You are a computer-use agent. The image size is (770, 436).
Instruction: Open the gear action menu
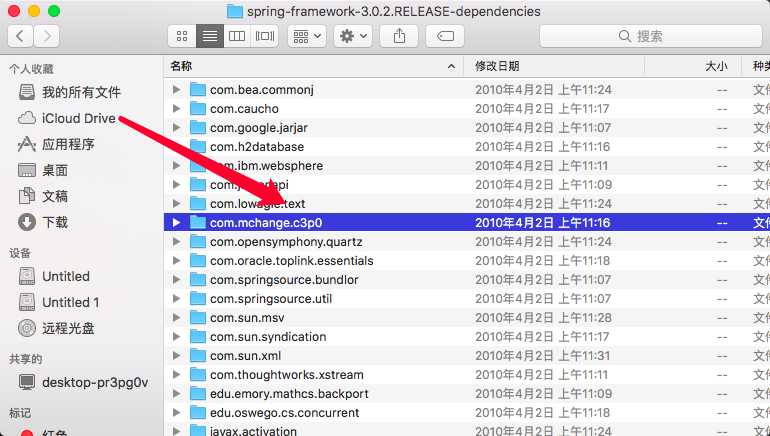coord(353,36)
